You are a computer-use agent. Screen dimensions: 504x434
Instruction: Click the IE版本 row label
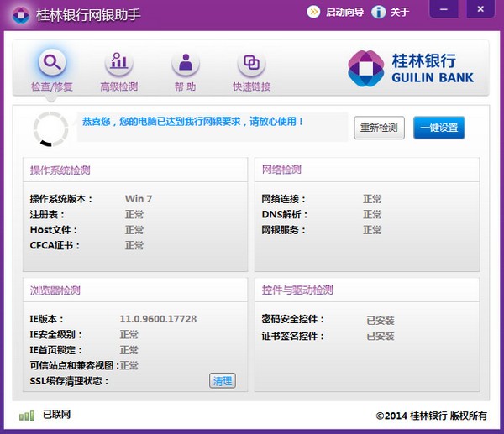coord(46,319)
